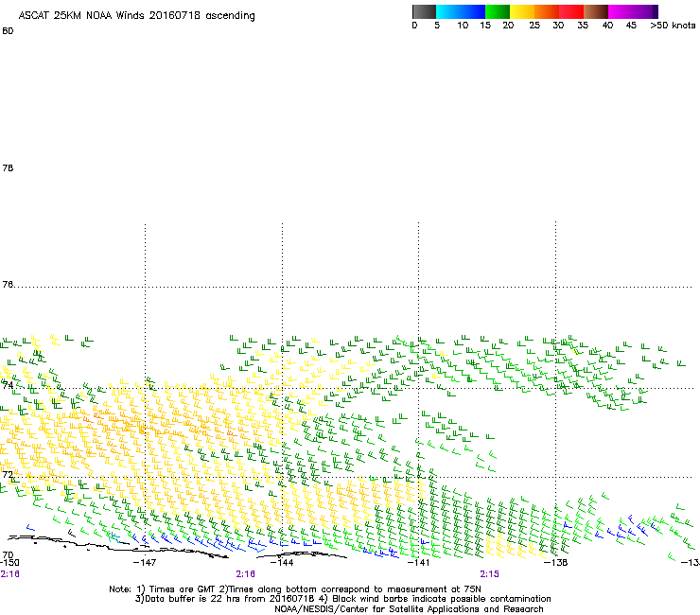Click the "-144" longitude axis label

point(282,563)
